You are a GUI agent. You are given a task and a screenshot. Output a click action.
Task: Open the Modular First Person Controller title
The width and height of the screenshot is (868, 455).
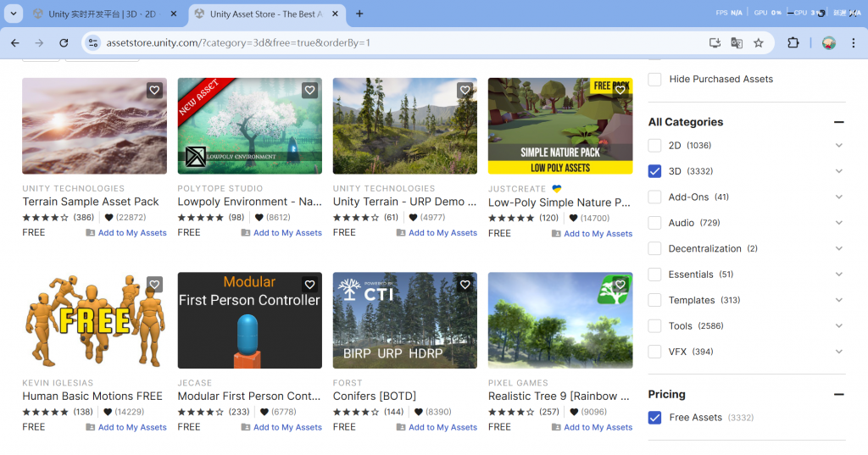click(249, 397)
